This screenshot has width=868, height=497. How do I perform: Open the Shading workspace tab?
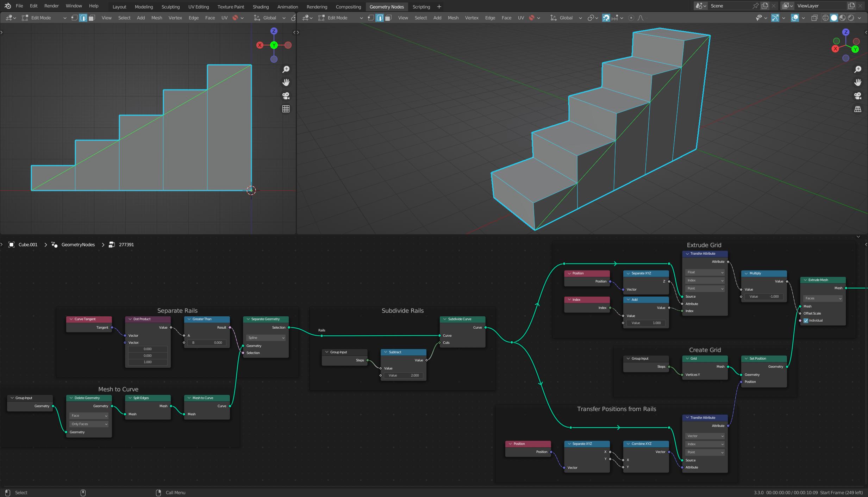(x=260, y=7)
